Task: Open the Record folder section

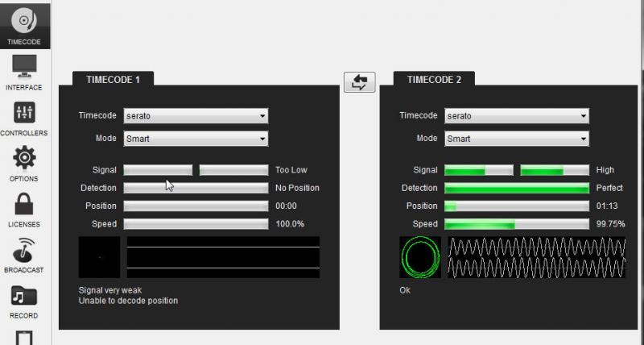Action: (24, 301)
